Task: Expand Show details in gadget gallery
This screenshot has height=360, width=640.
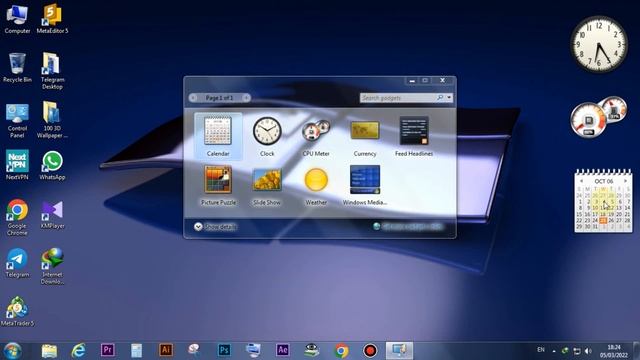Action: tap(215, 227)
